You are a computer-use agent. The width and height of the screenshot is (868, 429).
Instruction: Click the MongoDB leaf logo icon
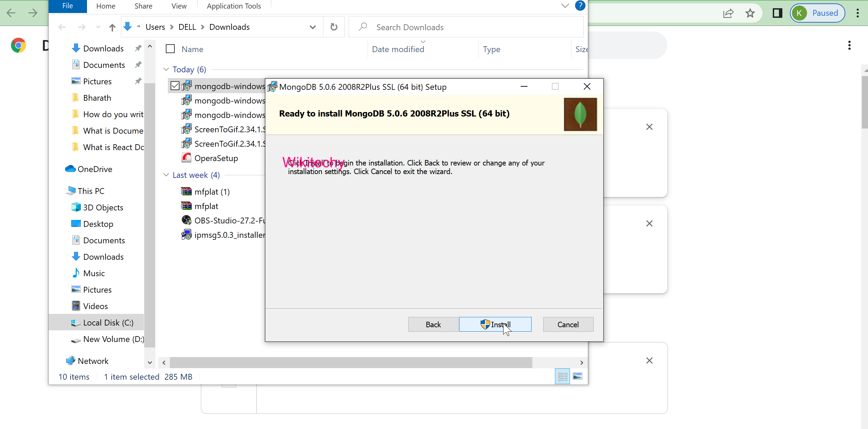581,114
